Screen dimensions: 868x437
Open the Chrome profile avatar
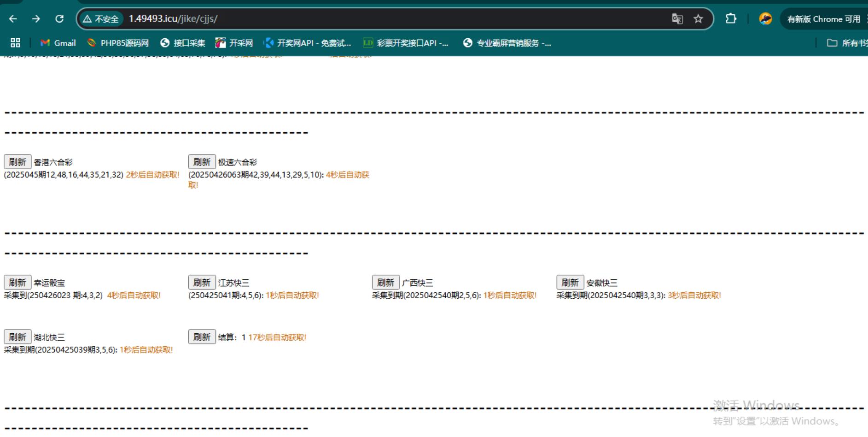765,19
